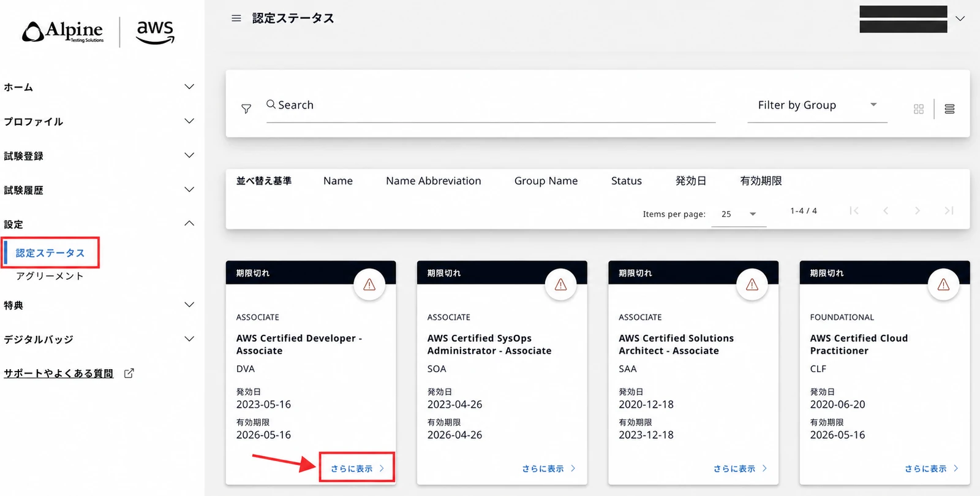Screen dimensions: 980x496
Task: Go to the previous results page
Action: click(886, 211)
